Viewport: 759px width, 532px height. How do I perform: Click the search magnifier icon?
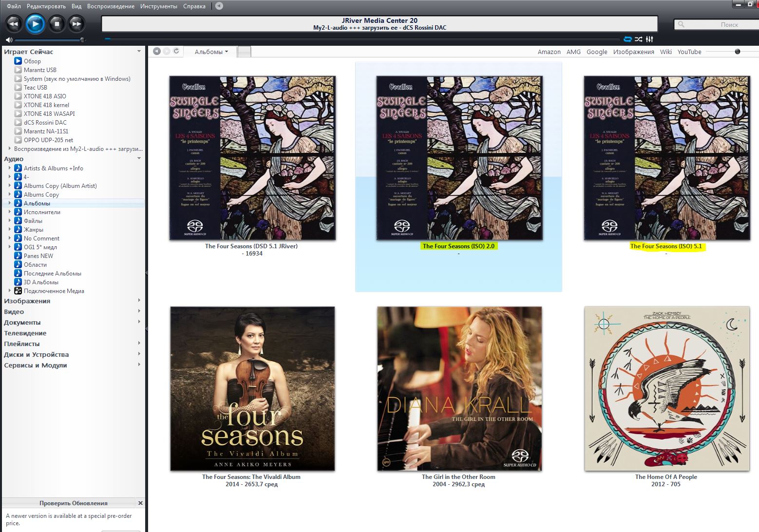(x=681, y=24)
